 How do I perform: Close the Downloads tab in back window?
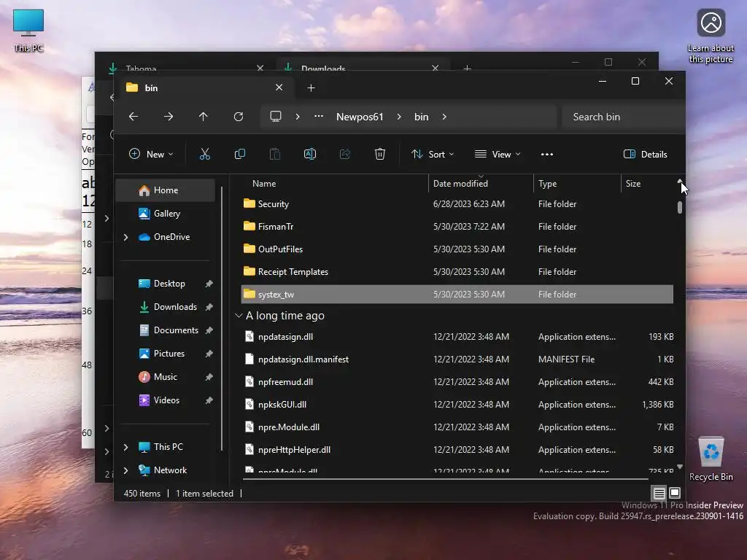[x=435, y=68]
